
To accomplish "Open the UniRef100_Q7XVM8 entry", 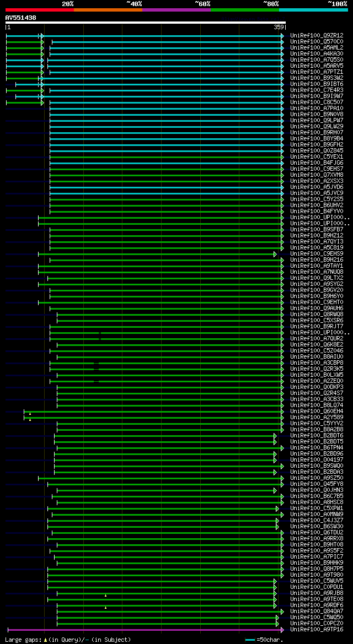I will 317,175.
